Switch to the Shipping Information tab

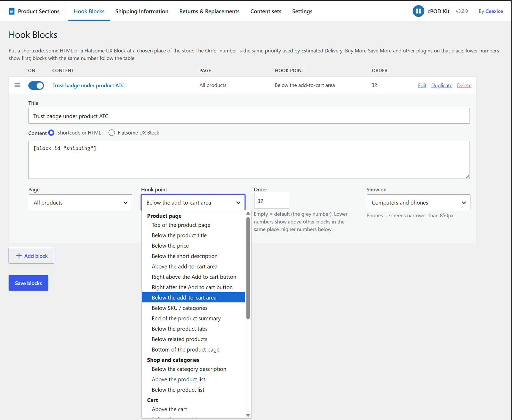pos(142,11)
